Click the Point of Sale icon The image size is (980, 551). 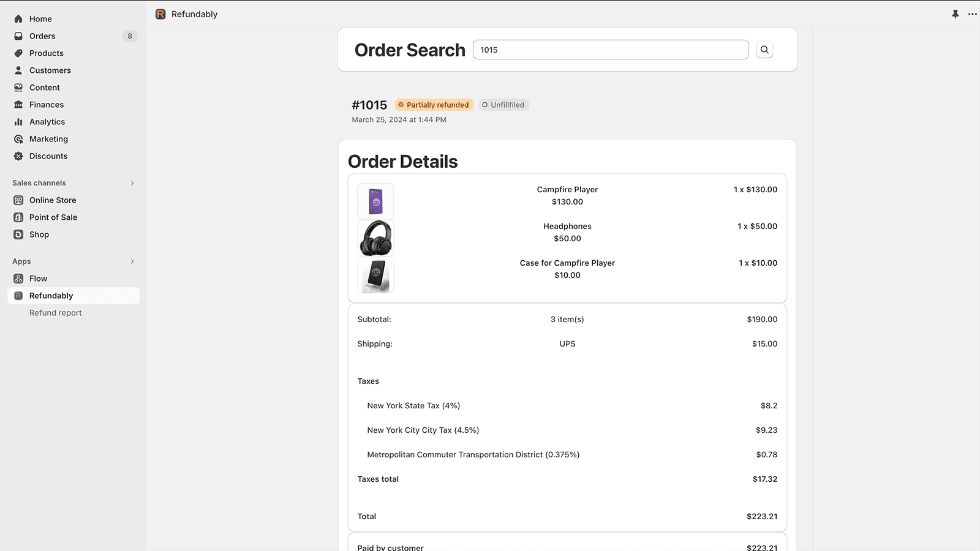[x=18, y=217]
